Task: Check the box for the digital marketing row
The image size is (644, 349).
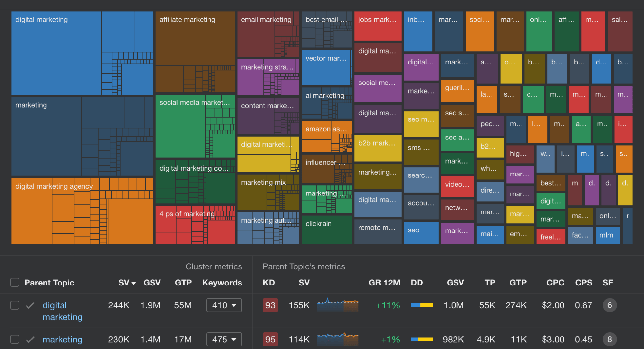Action: coord(15,305)
